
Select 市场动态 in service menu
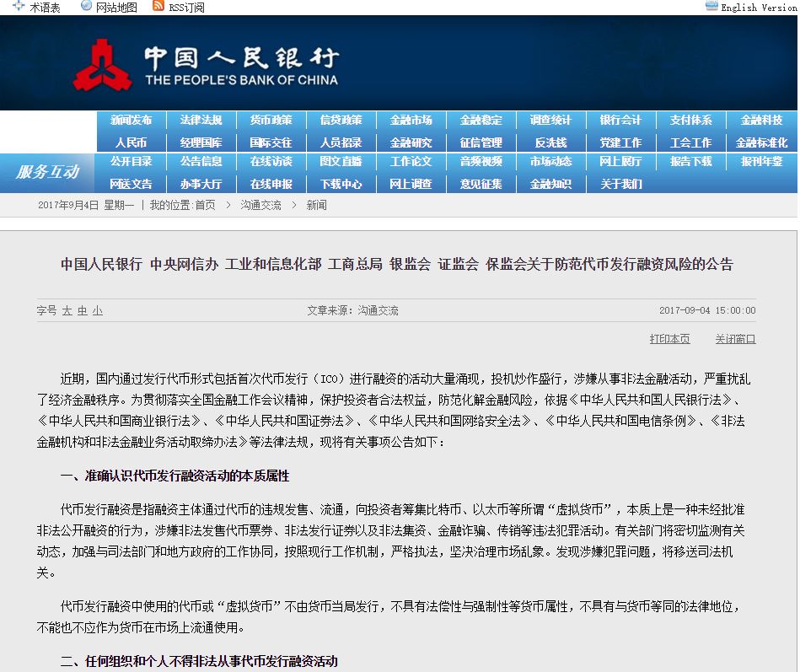pos(550,161)
